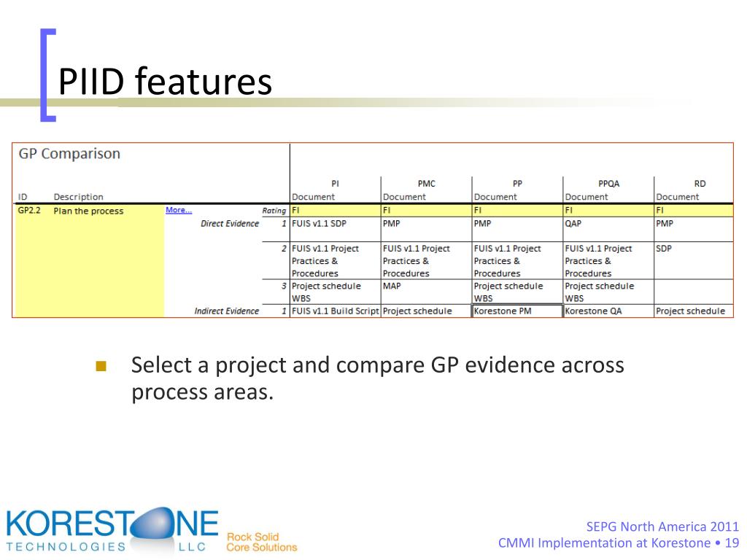The height and width of the screenshot is (560, 747).
Task: Select the MAP cell in the PMC column
Action: click(x=426, y=292)
